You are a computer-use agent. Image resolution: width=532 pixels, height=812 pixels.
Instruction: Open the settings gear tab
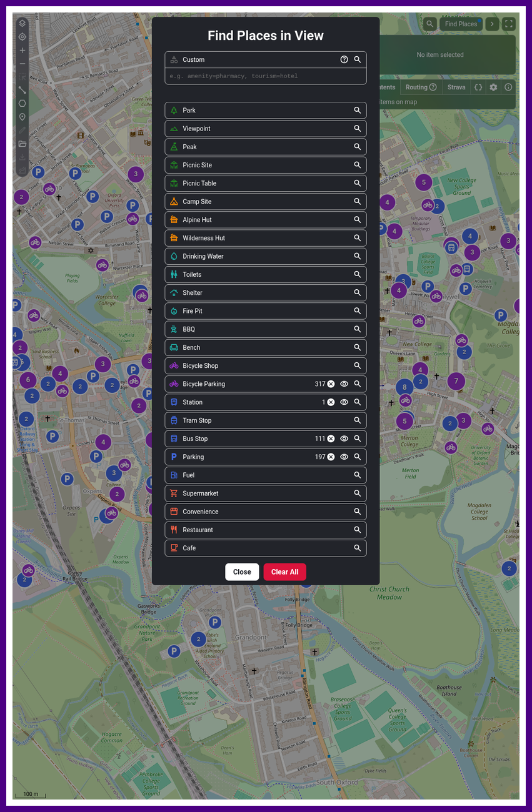pyautogui.click(x=493, y=87)
